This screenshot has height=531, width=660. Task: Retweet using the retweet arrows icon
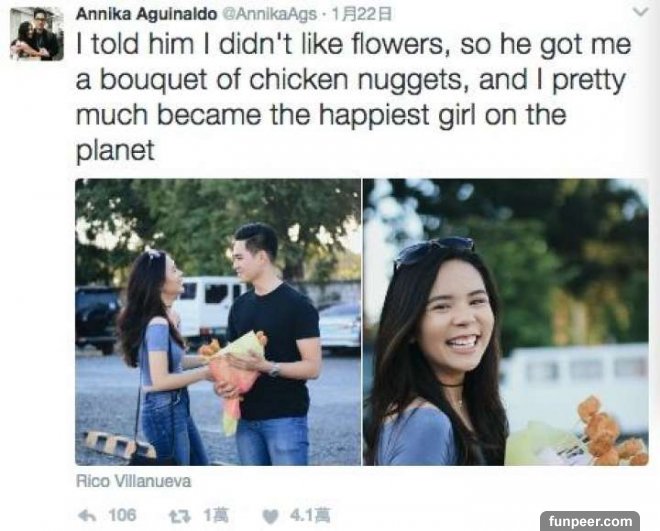(x=180, y=516)
